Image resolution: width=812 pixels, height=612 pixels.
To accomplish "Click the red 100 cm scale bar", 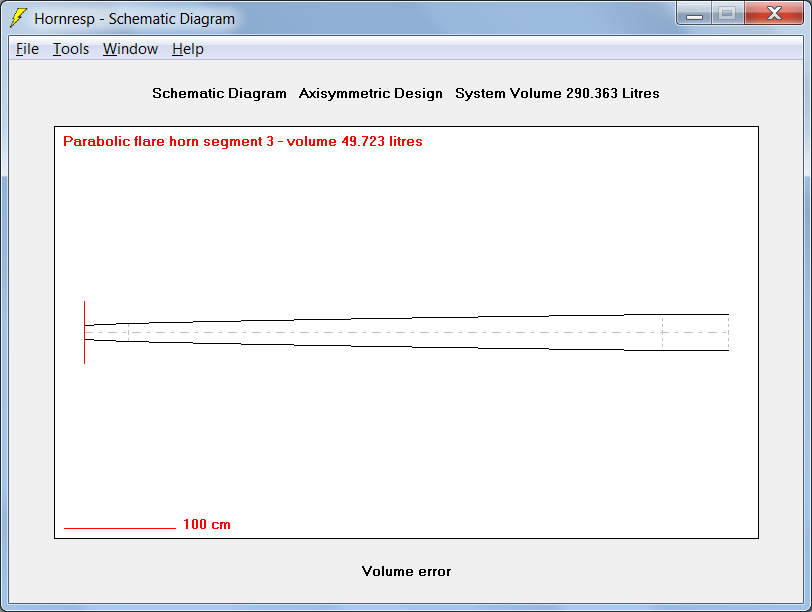I will (x=120, y=528).
